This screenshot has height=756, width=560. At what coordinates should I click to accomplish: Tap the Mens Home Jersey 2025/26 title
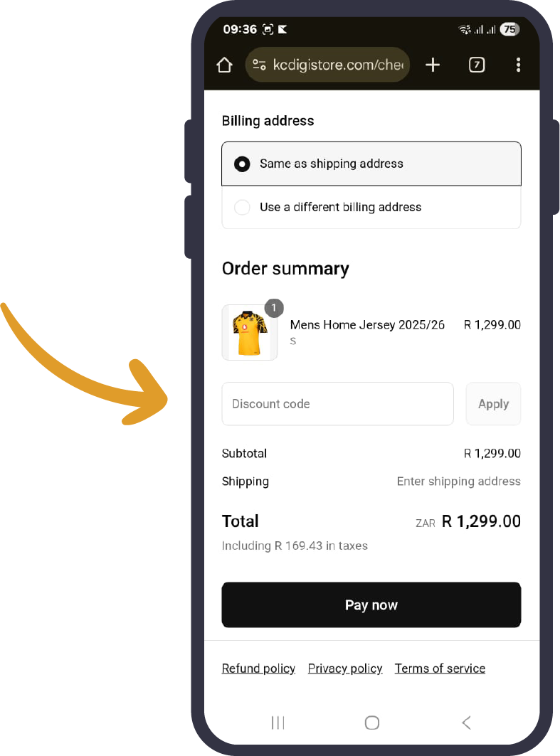click(x=367, y=325)
